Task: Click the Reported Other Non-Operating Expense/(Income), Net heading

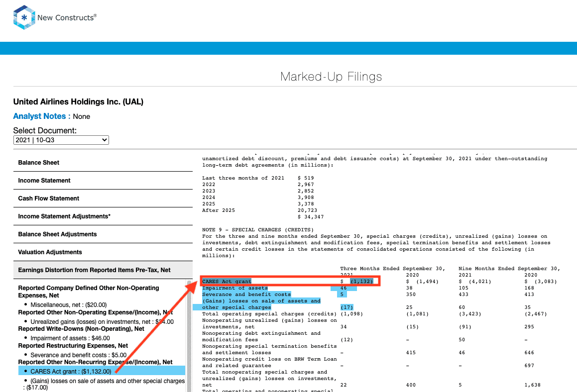Action: [x=95, y=312]
